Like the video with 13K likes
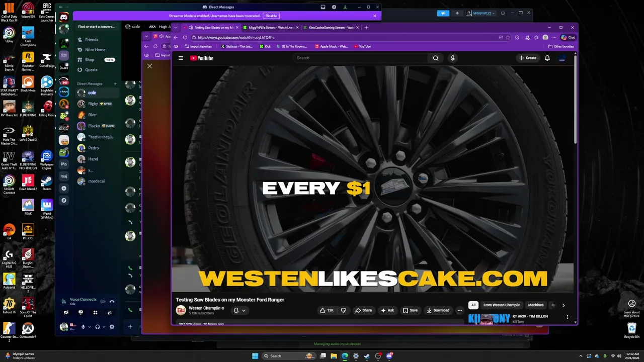This screenshot has width=644, height=362. pyautogui.click(x=327, y=310)
